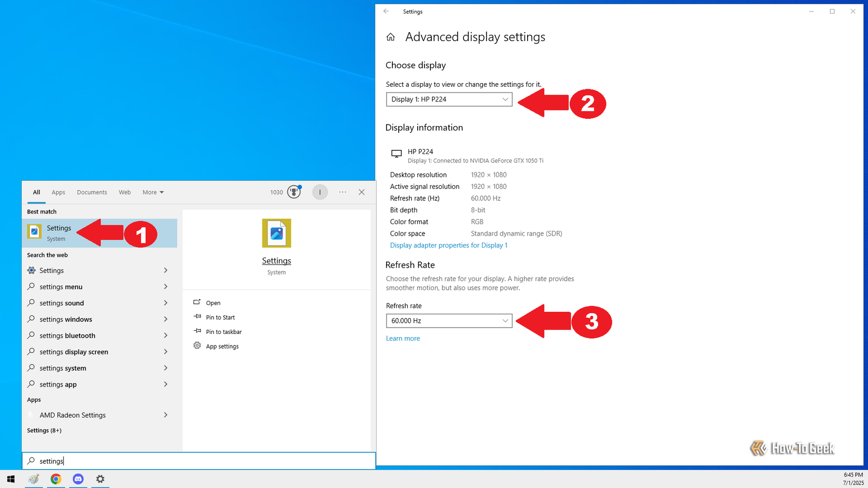The height and width of the screenshot is (488, 868).
Task: Open the Display 1: HP P224 selector
Action: pyautogui.click(x=449, y=99)
